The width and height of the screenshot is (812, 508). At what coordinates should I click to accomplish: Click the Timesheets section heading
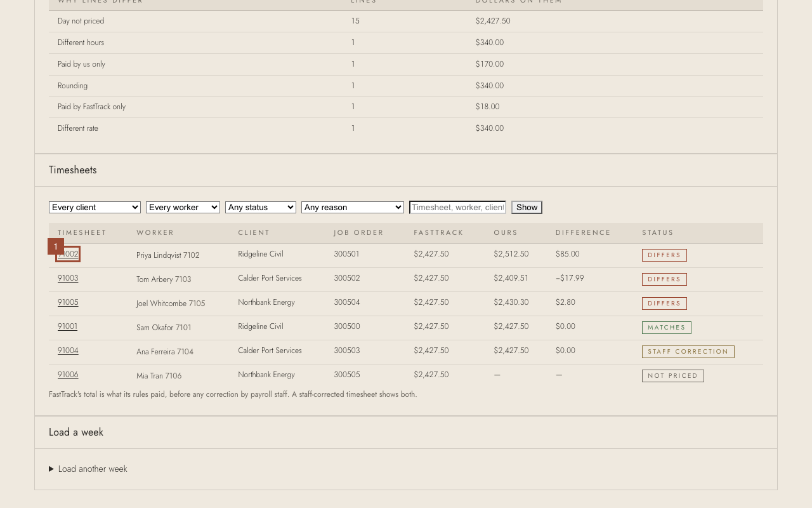pos(73,170)
